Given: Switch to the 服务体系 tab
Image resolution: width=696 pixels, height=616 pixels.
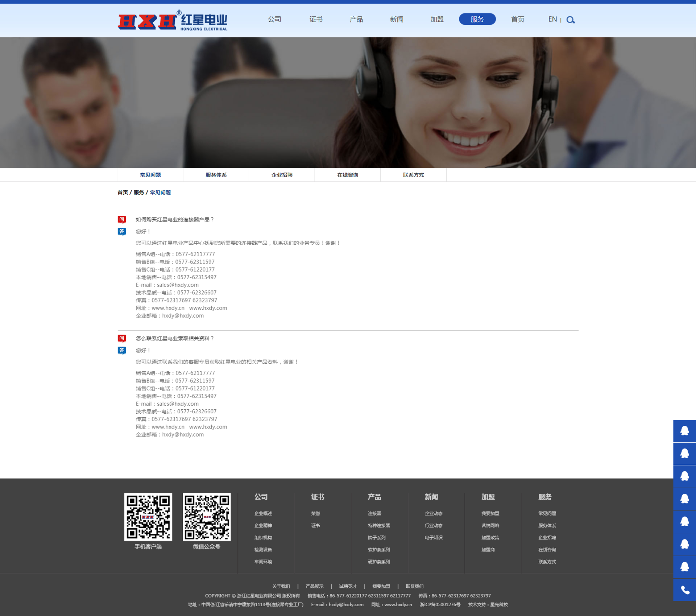Looking at the screenshot, I should coord(216,175).
